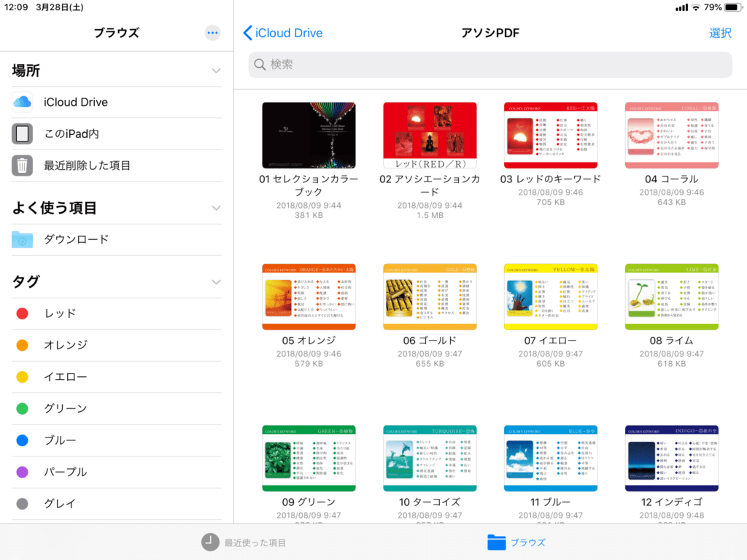Collapse the タグ section
The height and width of the screenshot is (560, 747).
click(x=216, y=281)
